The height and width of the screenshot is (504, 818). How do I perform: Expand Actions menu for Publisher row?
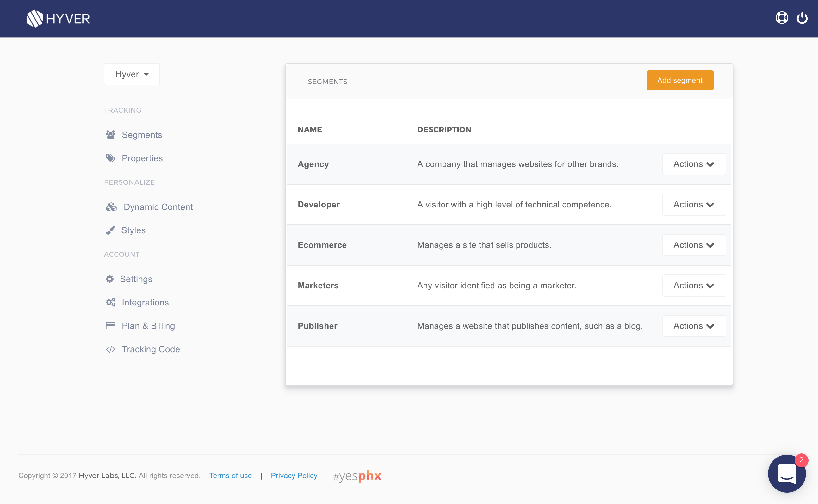[x=694, y=326]
